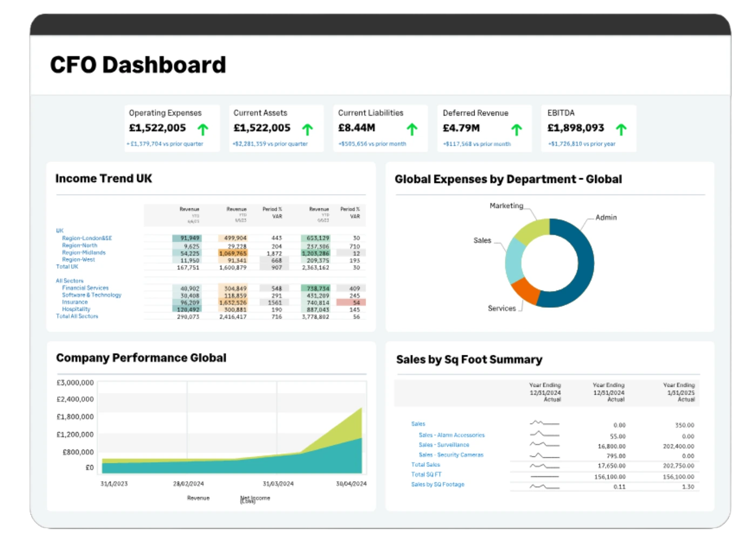Click the up arrow next to Deferred Revenue
The height and width of the screenshot is (540, 756).
(x=517, y=130)
